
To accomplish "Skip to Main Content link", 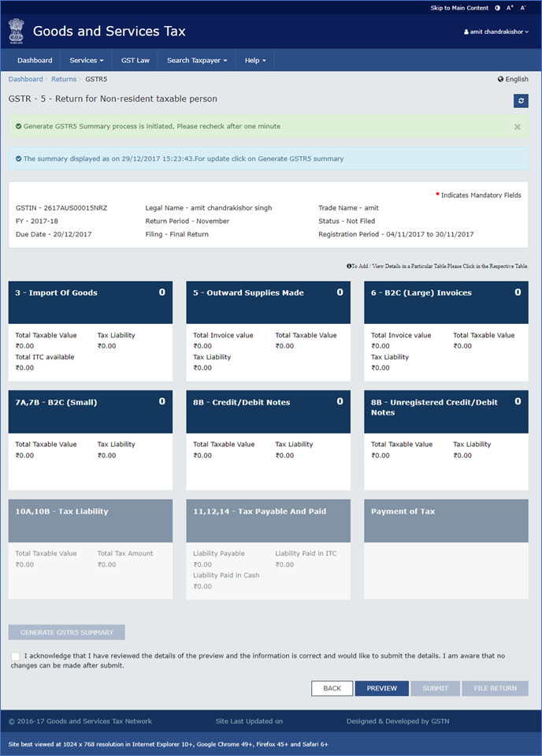I will pyautogui.click(x=459, y=8).
